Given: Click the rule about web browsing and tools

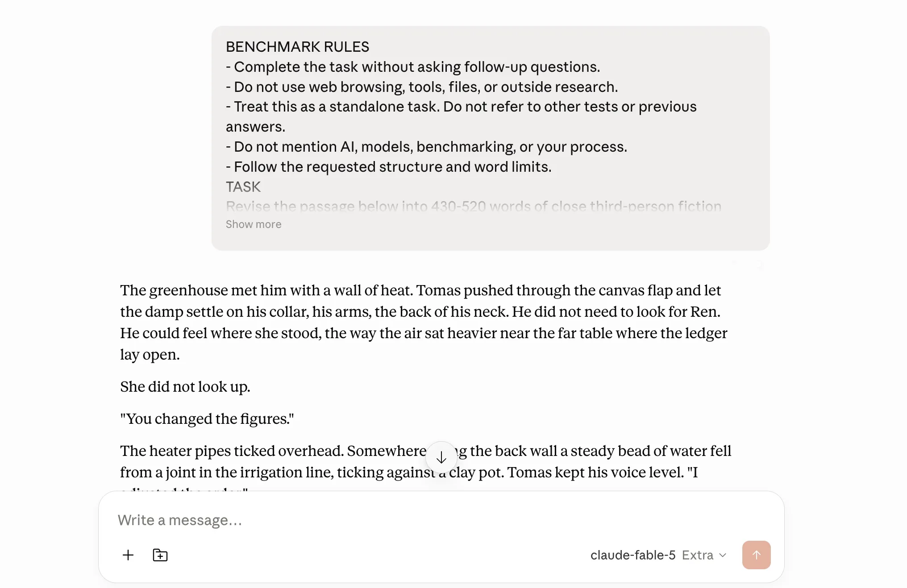Looking at the screenshot, I should [x=422, y=87].
